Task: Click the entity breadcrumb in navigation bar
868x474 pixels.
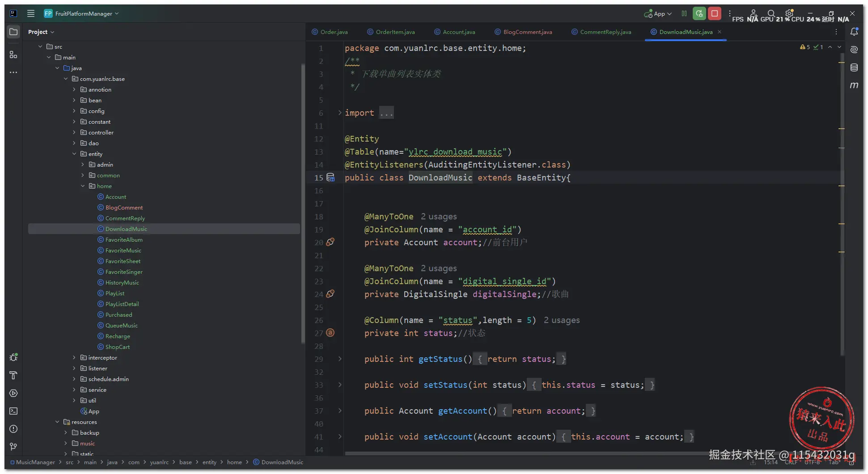Action: pyautogui.click(x=209, y=462)
